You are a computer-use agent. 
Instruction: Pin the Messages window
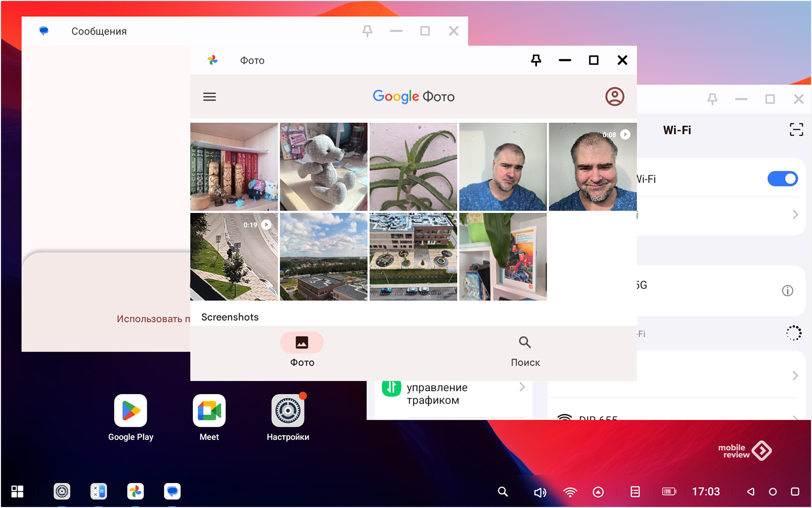(x=367, y=31)
